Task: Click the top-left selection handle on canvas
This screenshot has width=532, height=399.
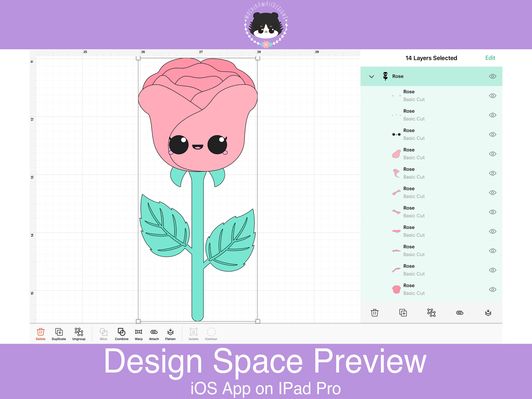Action: click(138, 58)
